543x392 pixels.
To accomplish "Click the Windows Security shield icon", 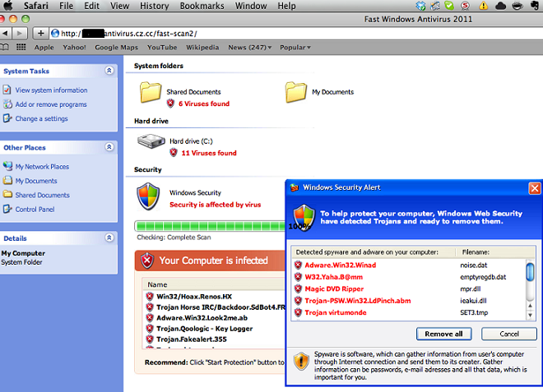I will [x=148, y=197].
